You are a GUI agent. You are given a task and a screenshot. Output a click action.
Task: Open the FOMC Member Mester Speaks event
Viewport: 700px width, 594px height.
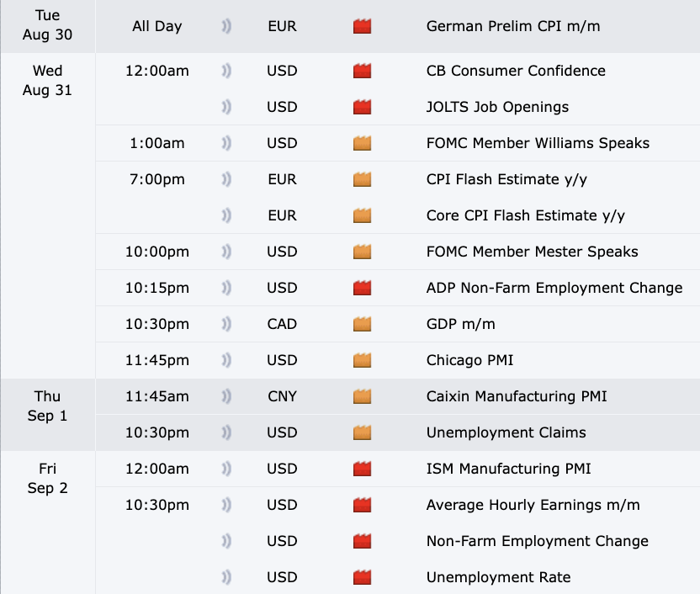click(532, 252)
